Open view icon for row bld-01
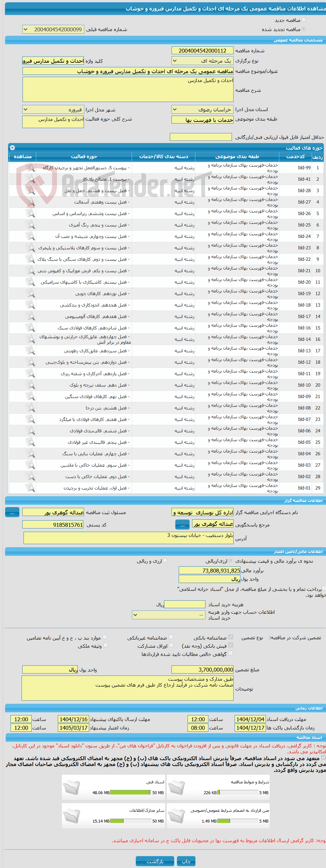Viewport: 326px width, 868px height. click(x=30, y=488)
